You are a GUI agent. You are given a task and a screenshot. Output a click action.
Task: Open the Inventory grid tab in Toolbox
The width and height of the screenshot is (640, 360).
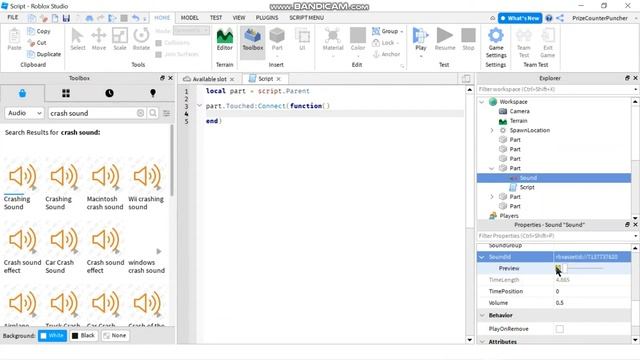pyautogui.click(x=66, y=93)
